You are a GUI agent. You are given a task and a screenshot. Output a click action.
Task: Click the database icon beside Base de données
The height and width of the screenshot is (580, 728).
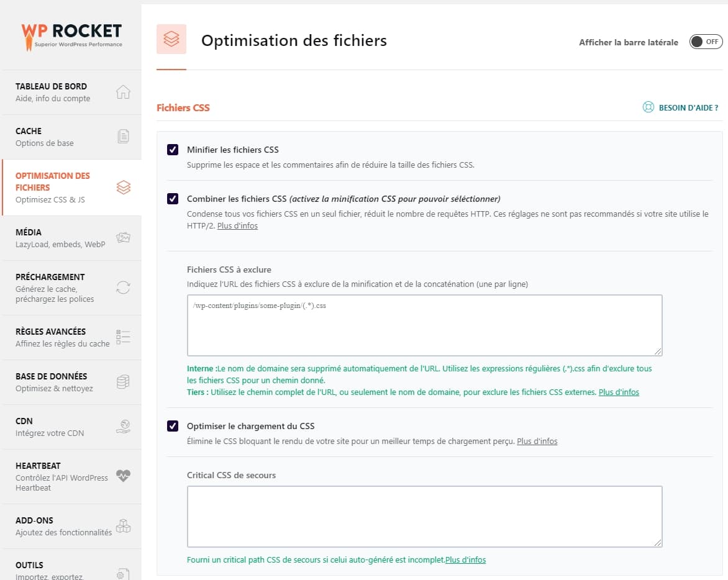(x=123, y=382)
